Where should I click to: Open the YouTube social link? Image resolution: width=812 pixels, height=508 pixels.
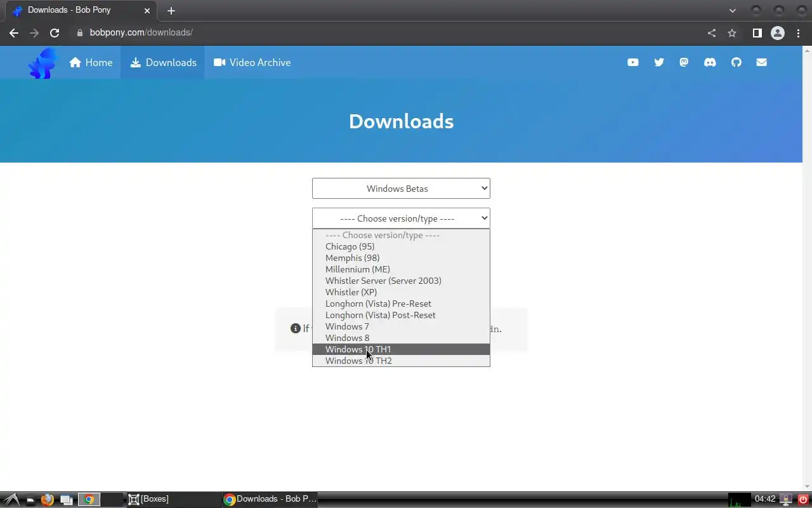pyautogui.click(x=632, y=62)
